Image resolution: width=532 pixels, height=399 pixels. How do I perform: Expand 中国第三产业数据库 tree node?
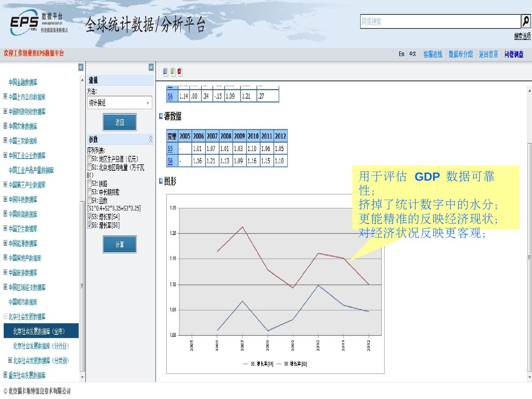point(5,184)
